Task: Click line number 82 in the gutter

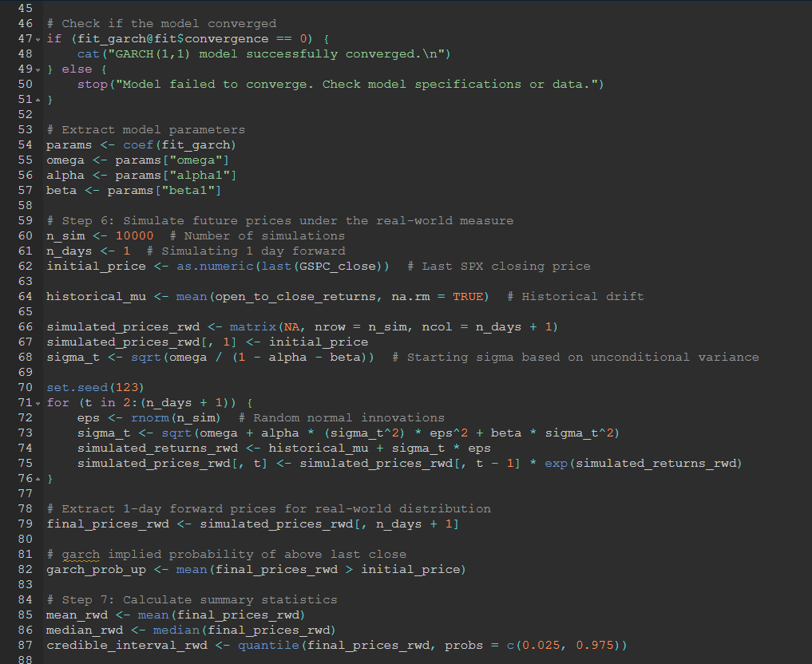Action: coord(25,569)
